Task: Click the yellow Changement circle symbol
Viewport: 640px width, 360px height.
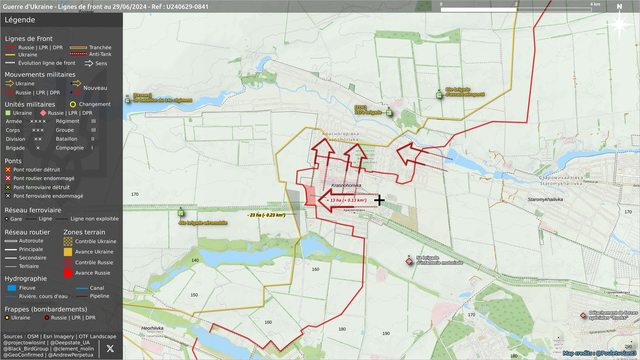Action: [x=73, y=104]
